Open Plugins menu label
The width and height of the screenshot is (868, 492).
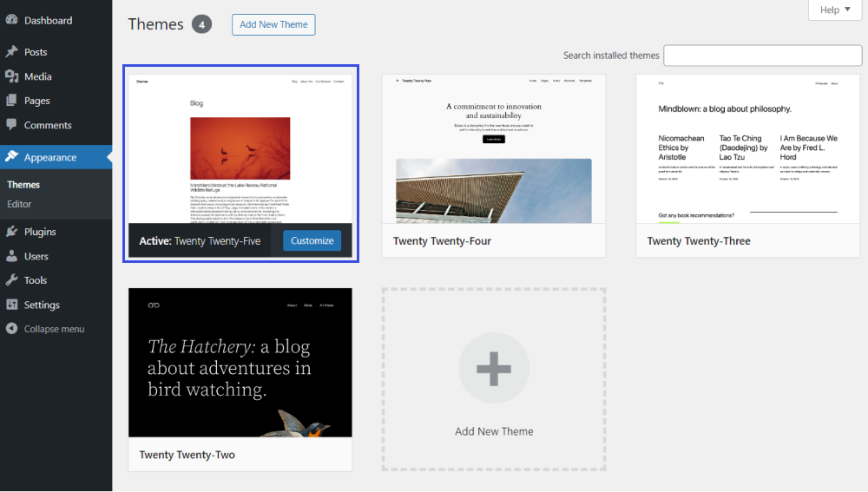click(x=40, y=232)
